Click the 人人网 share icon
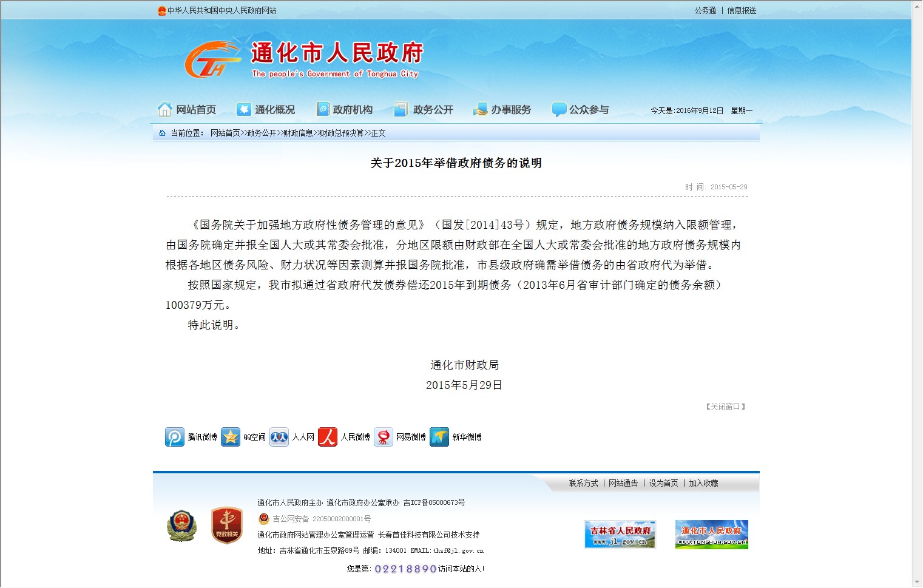This screenshot has width=923, height=588. pyautogui.click(x=279, y=437)
